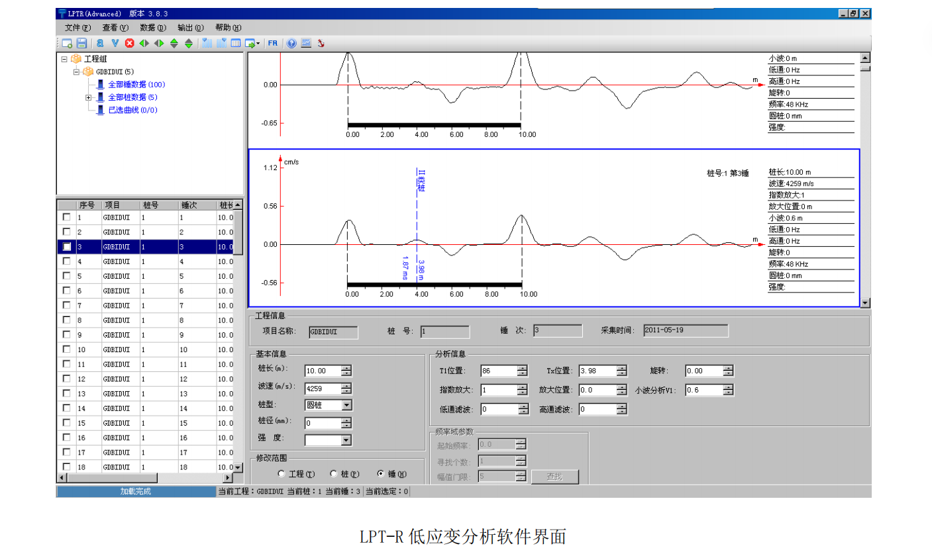Open the 数据(D) menu

[x=152, y=28]
